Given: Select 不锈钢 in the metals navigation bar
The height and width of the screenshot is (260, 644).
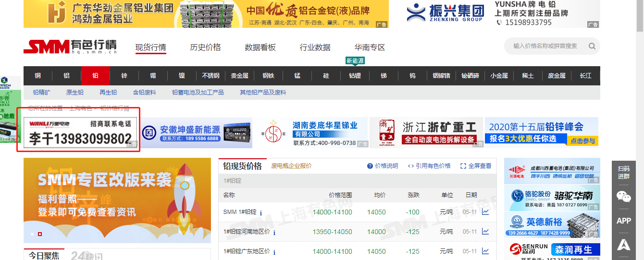Looking at the screenshot, I should click(211, 76).
